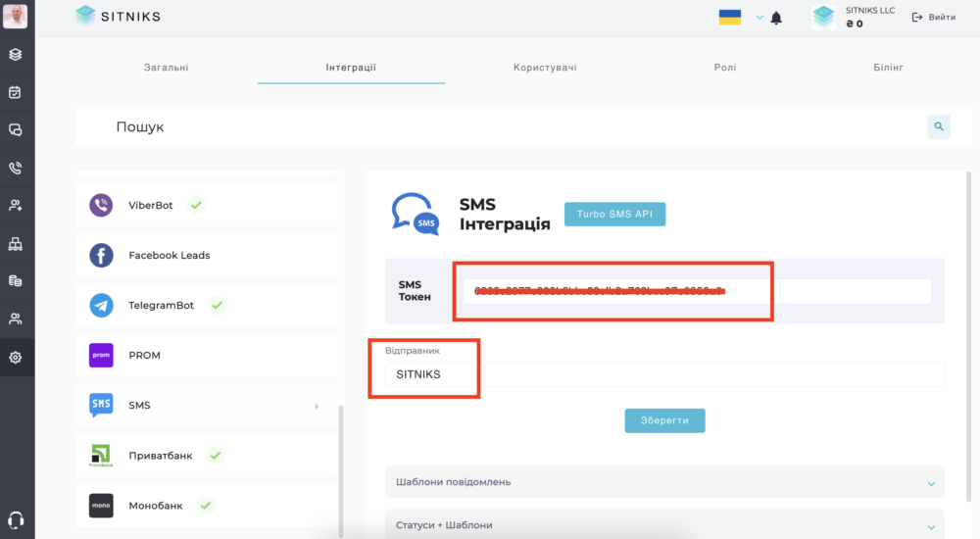
Task: Open the calendar tasks sidebar icon
Action: pos(16,92)
